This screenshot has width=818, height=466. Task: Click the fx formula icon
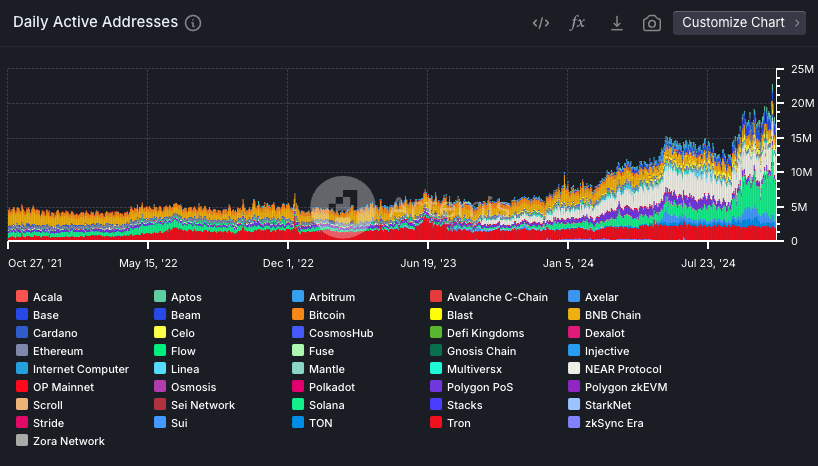577,23
